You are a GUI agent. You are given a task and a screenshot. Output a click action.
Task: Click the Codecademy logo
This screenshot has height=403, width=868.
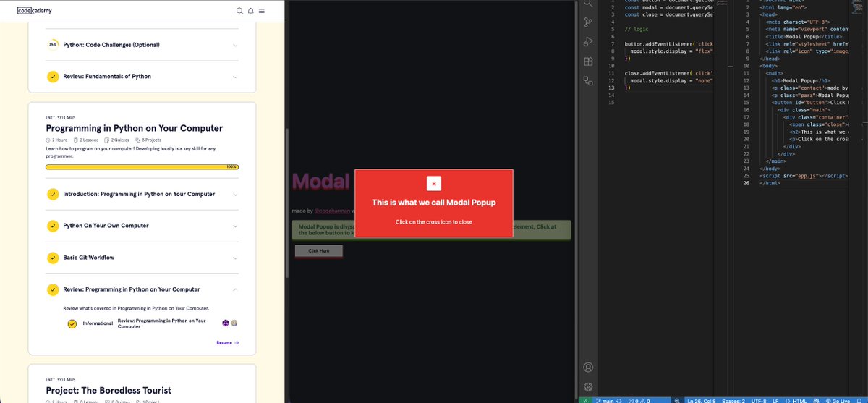point(34,11)
